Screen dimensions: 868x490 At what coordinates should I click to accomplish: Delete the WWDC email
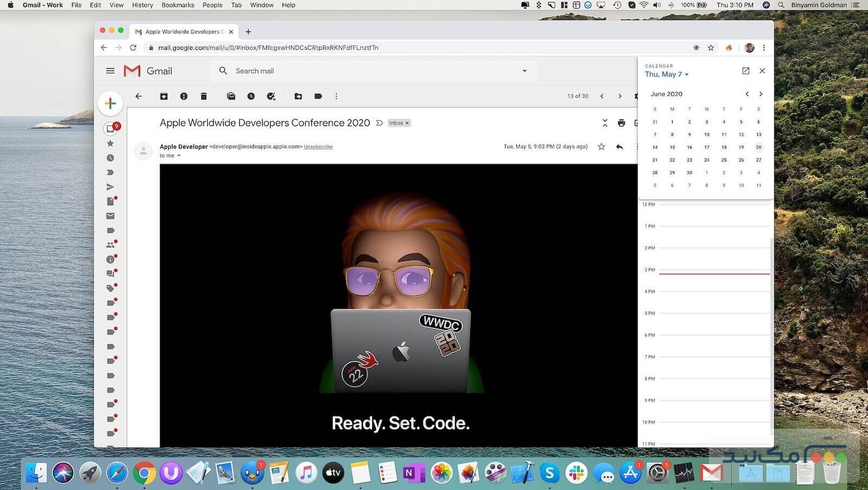[204, 96]
